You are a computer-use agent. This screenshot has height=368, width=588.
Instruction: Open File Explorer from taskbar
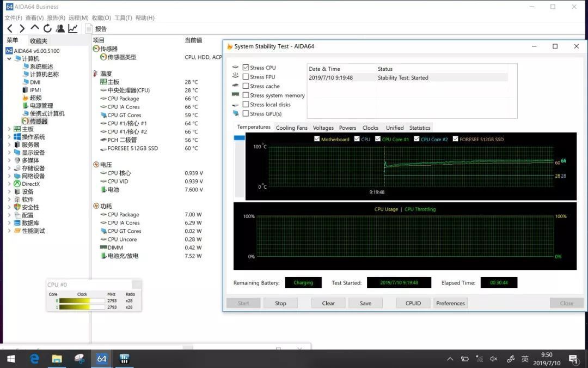[x=57, y=359]
